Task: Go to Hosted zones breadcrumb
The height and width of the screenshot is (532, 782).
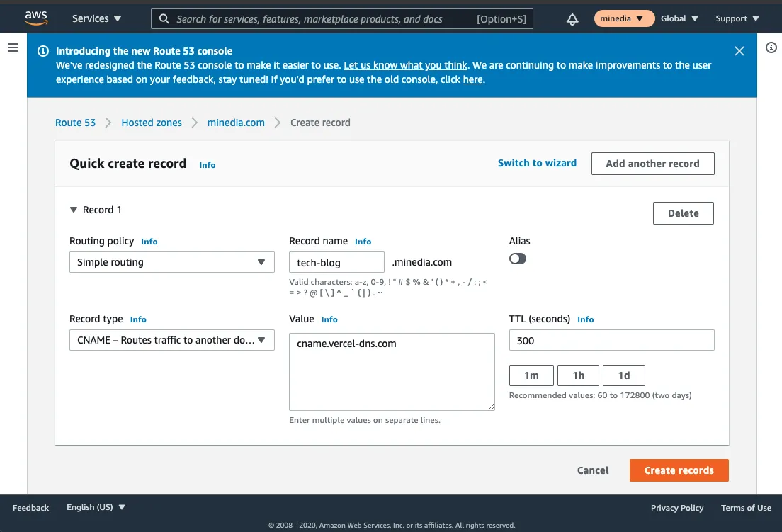Action: point(152,123)
